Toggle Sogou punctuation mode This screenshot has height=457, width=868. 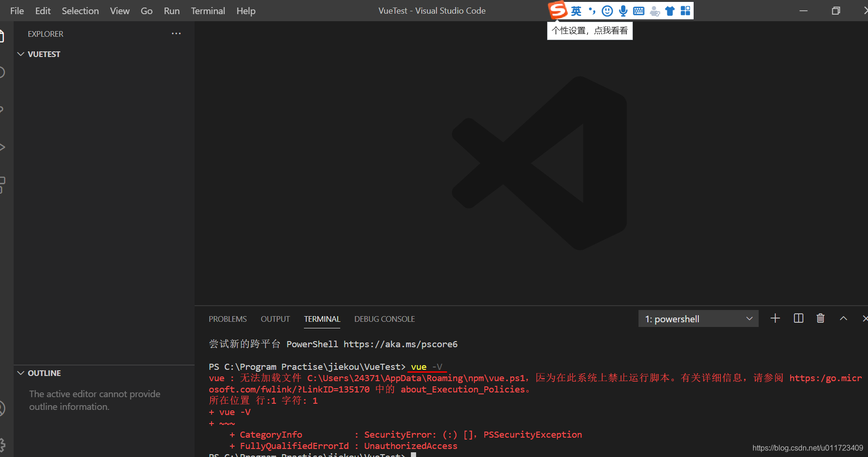click(x=592, y=11)
